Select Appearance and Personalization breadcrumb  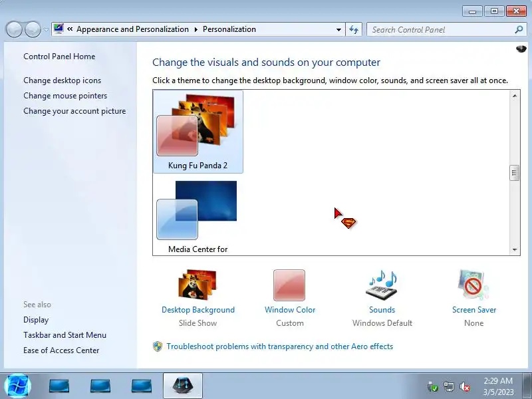coord(132,29)
